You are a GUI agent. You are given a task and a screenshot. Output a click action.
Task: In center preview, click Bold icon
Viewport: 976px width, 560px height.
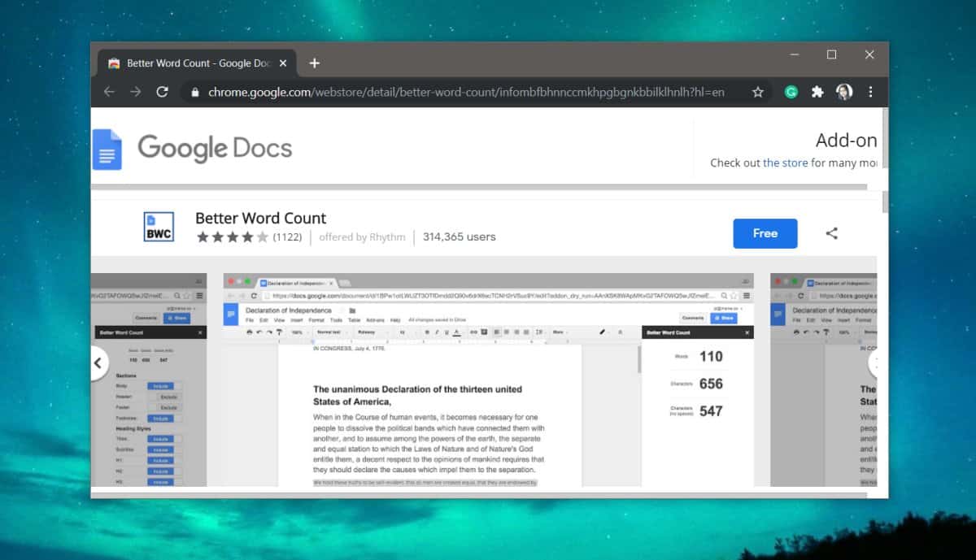427,332
